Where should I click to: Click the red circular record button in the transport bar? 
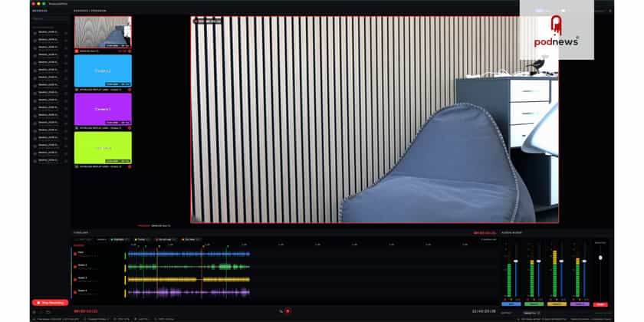(x=288, y=311)
